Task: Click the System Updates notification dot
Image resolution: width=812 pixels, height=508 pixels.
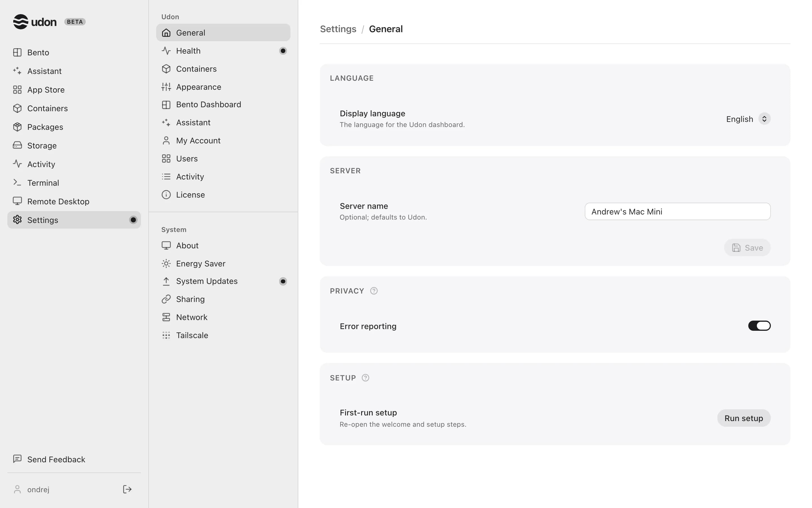Action: click(283, 281)
